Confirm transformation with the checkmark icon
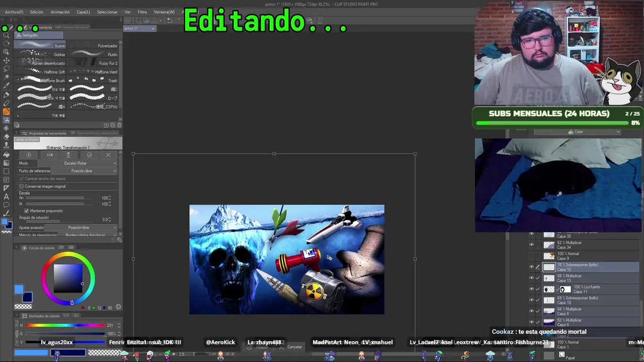Viewport: 644px width, 362px height. [90, 155]
